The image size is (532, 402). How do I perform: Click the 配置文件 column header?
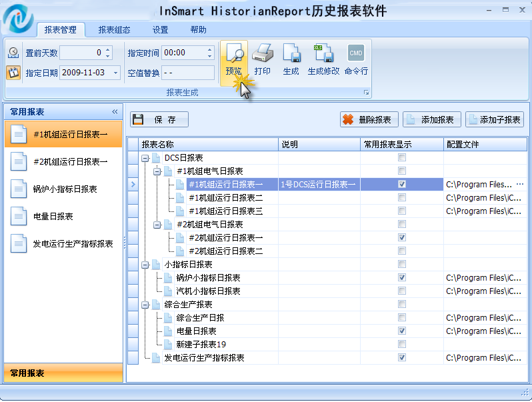(485, 145)
